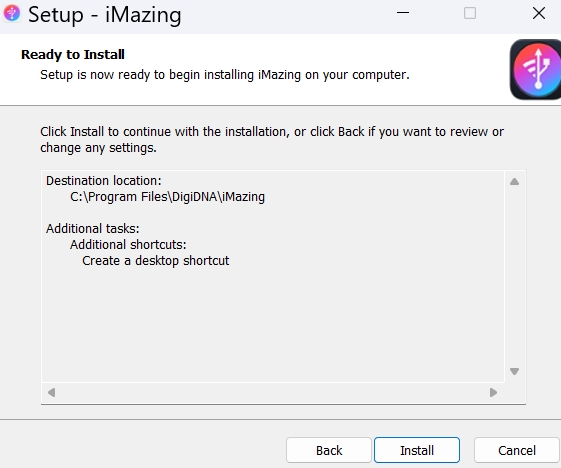This screenshot has height=468, width=561.
Task: Click the "Setup - iMazing" title bar text
Action: pyautogui.click(x=105, y=15)
